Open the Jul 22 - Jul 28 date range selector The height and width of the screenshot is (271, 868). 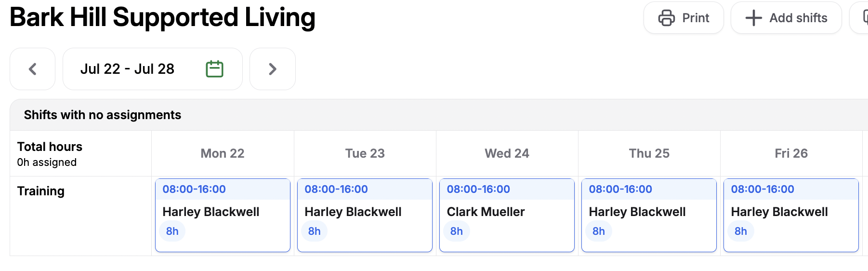pyautogui.click(x=127, y=69)
